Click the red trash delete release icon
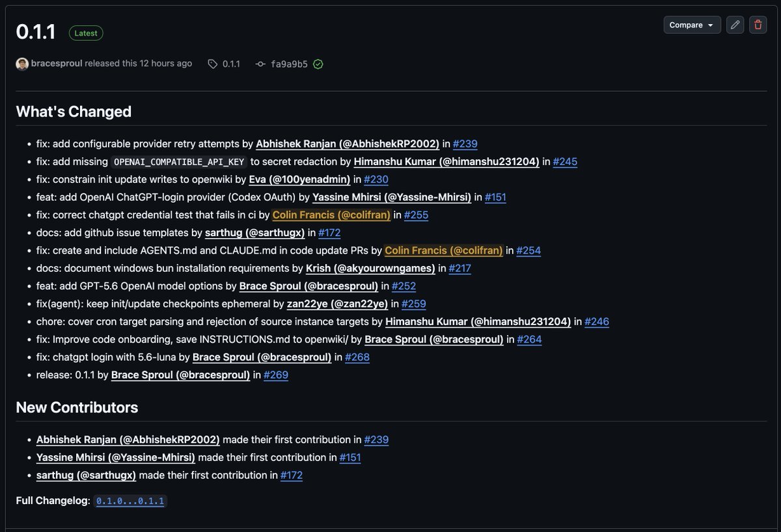The height and width of the screenshot is (532, 781). (x=758, y=25)
